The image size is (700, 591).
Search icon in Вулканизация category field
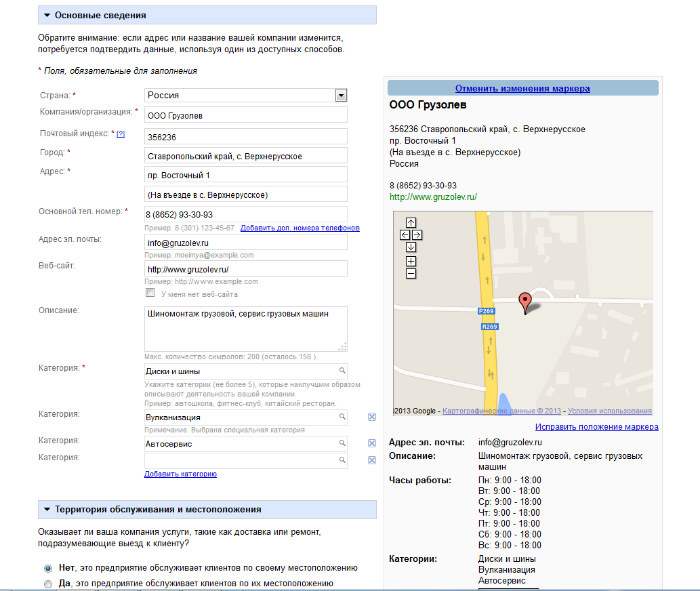(x=342, y=416)
